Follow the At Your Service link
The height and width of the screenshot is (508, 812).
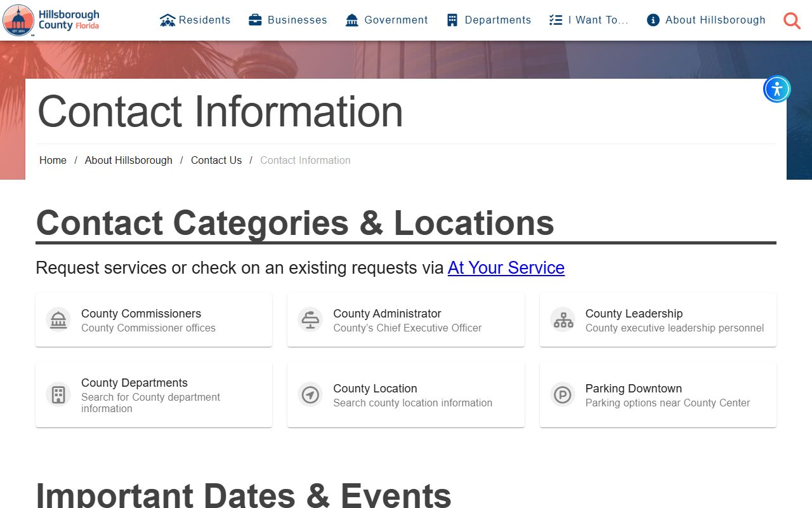[x=506, y=268]
